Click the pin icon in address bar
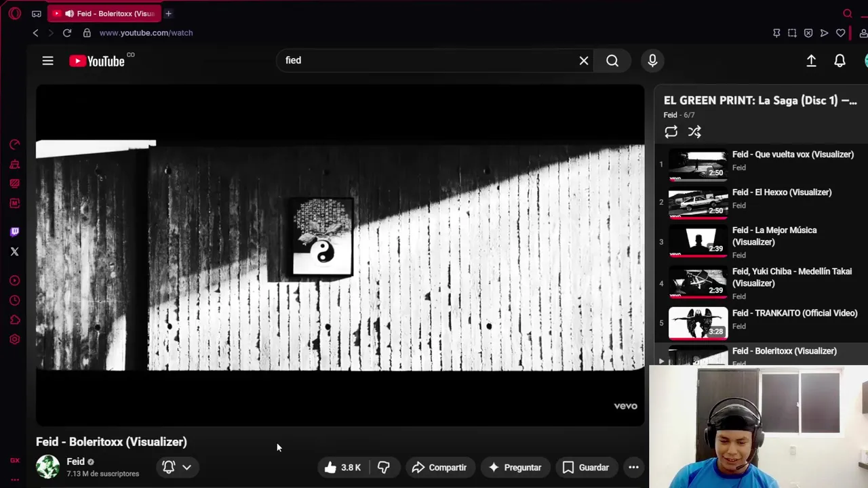 pos(776,33)
